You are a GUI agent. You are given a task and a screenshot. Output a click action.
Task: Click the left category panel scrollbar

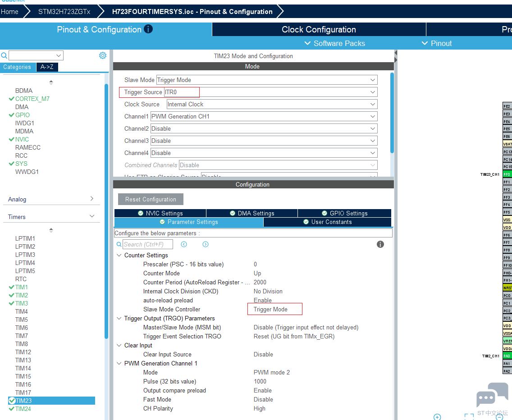106,211
